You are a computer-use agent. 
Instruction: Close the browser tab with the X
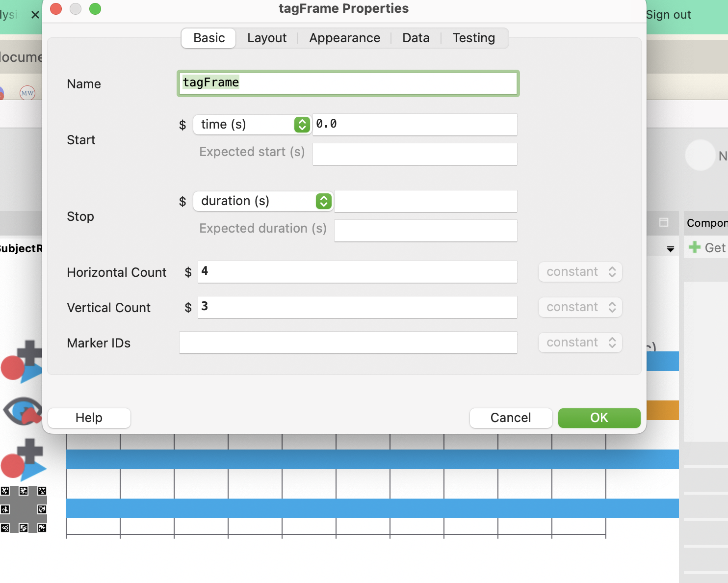(x=35, y=15)
